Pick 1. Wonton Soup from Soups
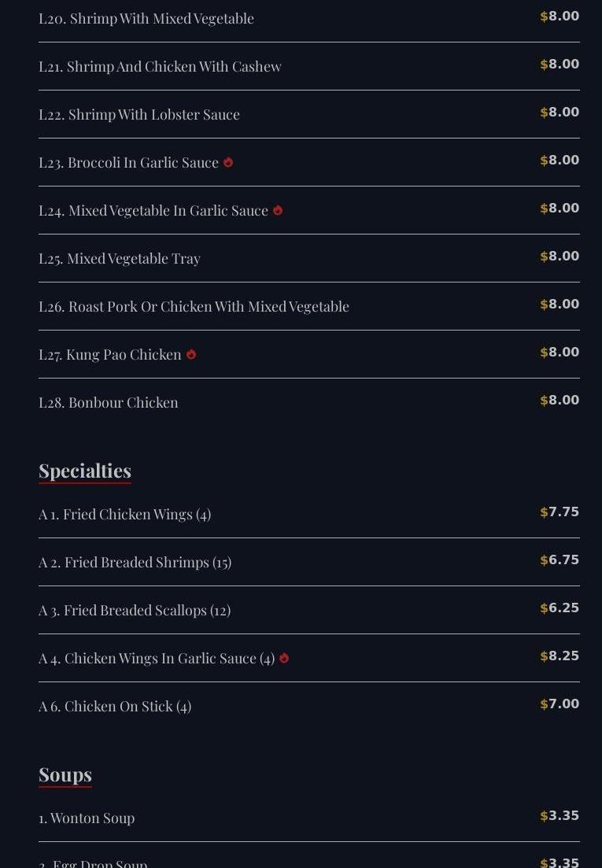 coord(87,818)
